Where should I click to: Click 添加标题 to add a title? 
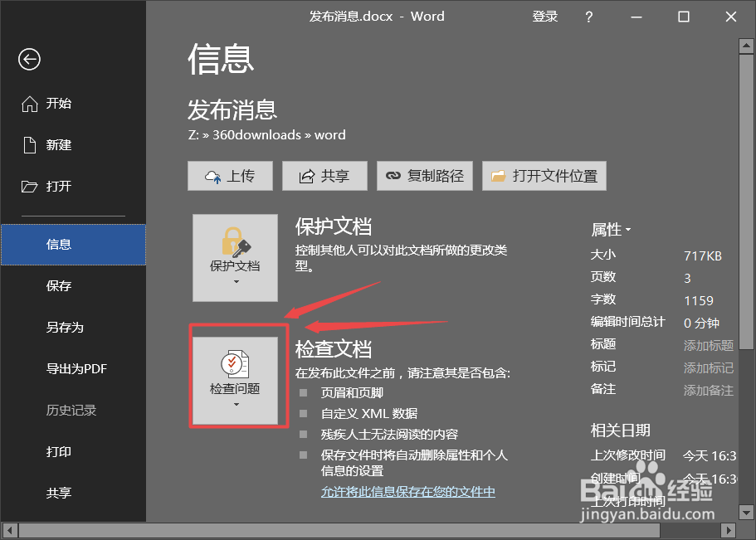(x=708, y=346)
